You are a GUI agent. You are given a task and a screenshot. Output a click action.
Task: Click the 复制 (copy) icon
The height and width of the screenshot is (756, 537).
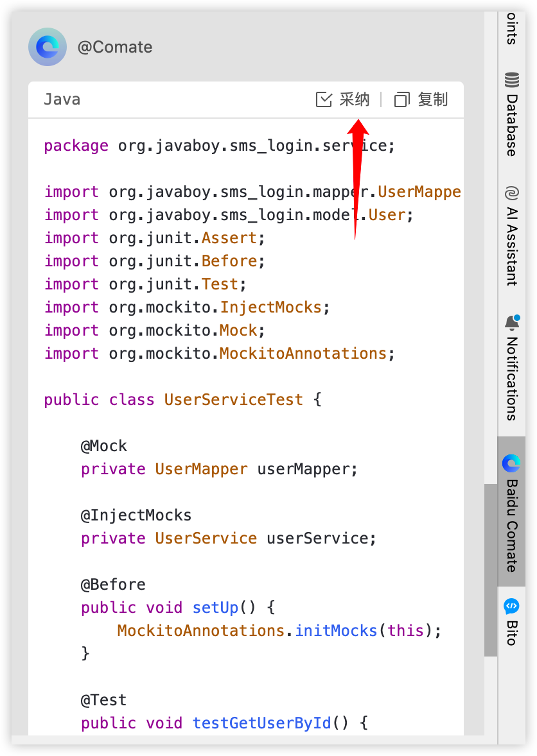(402, 99)
